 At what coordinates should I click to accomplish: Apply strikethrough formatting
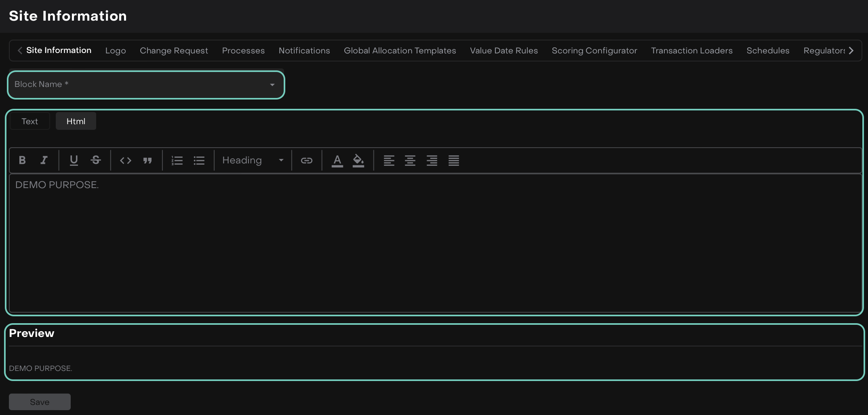pyautogui.click(x=96, y=161)
